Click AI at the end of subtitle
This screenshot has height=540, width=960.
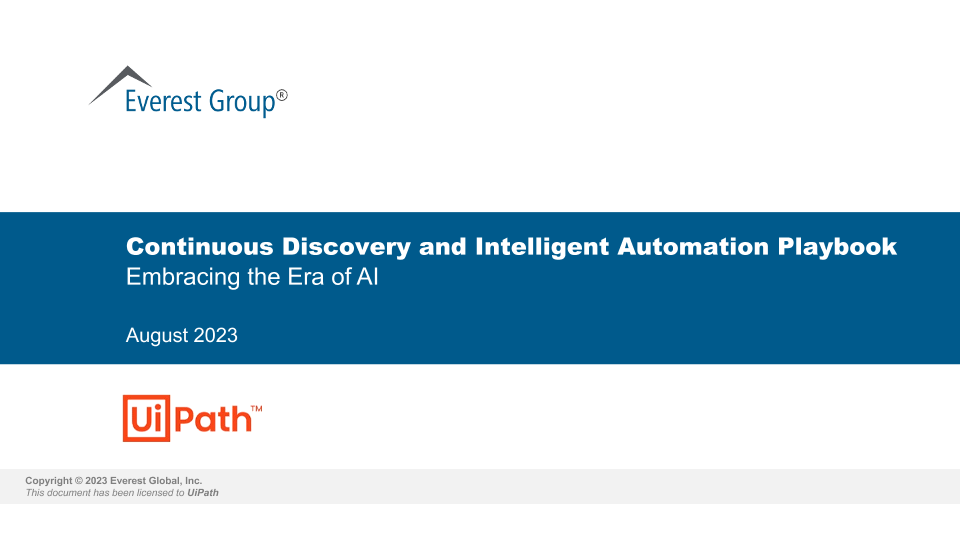368,278
